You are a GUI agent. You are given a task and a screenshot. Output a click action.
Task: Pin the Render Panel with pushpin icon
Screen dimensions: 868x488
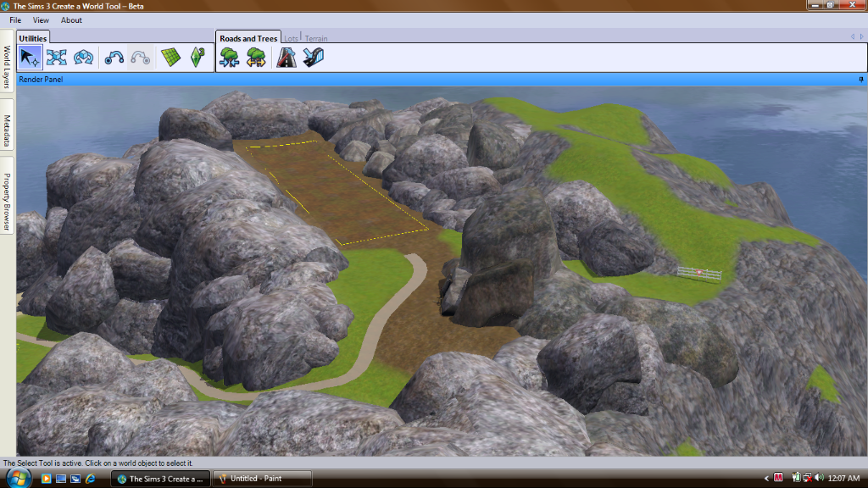click(861, 80)
